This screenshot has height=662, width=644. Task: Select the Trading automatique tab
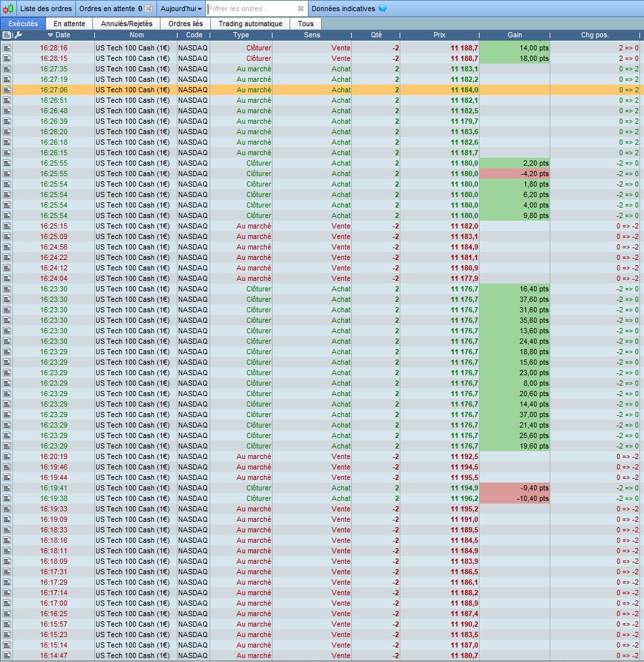(250, 24)
